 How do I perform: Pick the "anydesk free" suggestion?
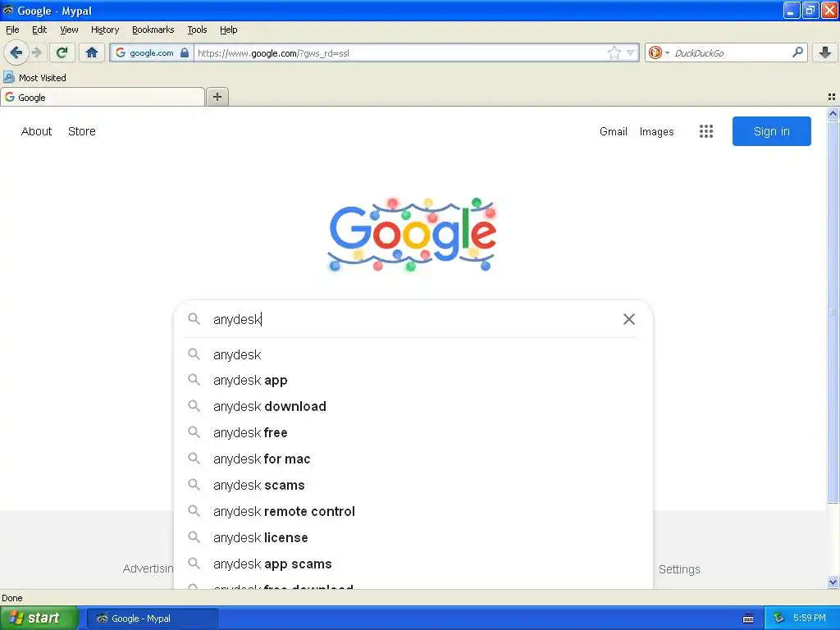coord(413,433)
